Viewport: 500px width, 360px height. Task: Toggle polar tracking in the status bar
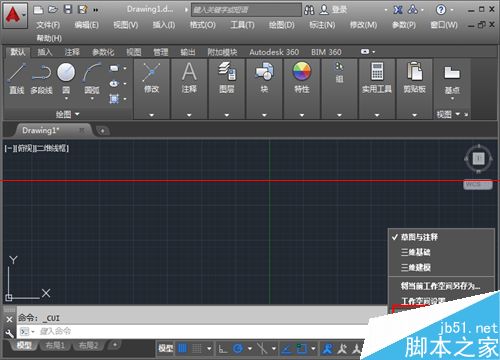click(x=238, y=349)
